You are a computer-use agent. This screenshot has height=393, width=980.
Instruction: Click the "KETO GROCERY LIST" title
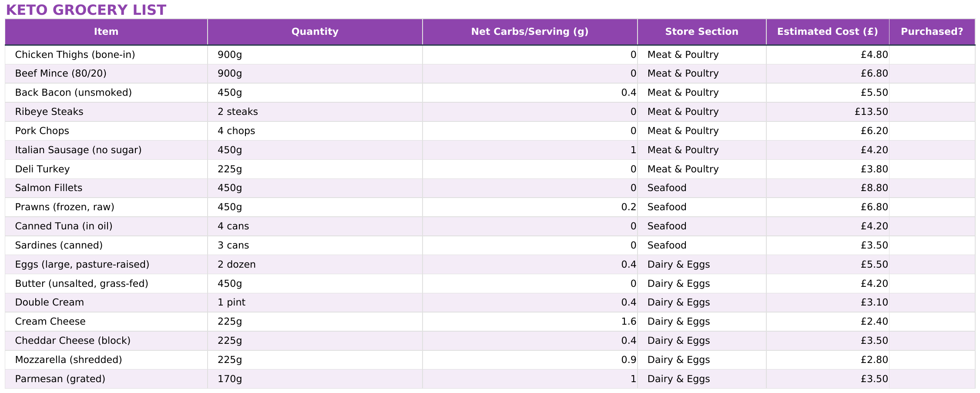[x=86, y=10]
